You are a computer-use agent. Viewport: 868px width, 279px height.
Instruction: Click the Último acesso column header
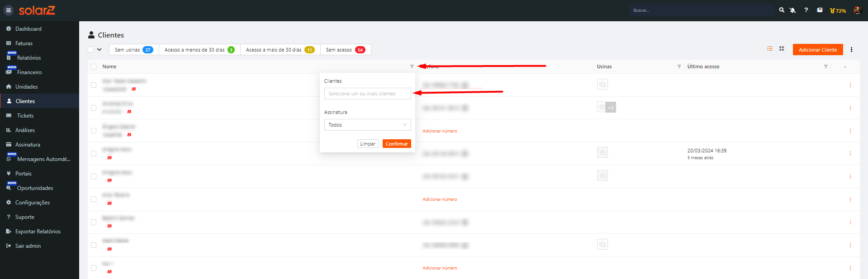703,66
